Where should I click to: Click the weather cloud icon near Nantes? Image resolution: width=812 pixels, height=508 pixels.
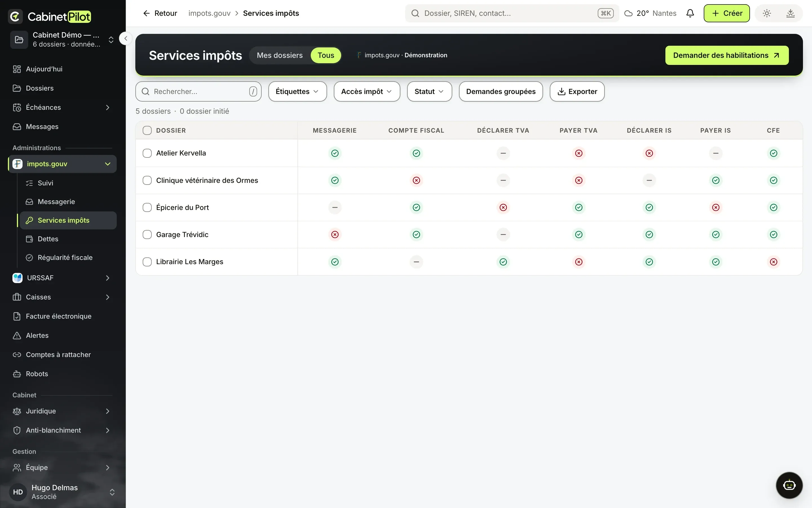[628, 14]
